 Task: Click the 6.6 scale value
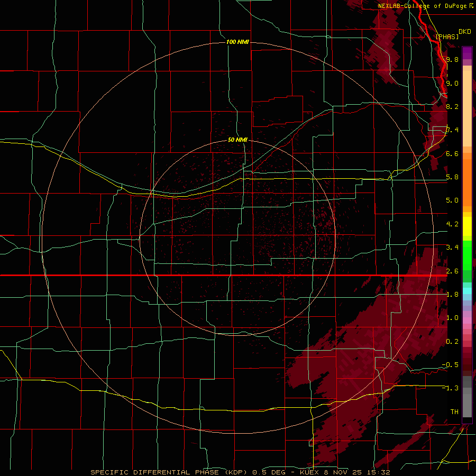tap(452, 153)
